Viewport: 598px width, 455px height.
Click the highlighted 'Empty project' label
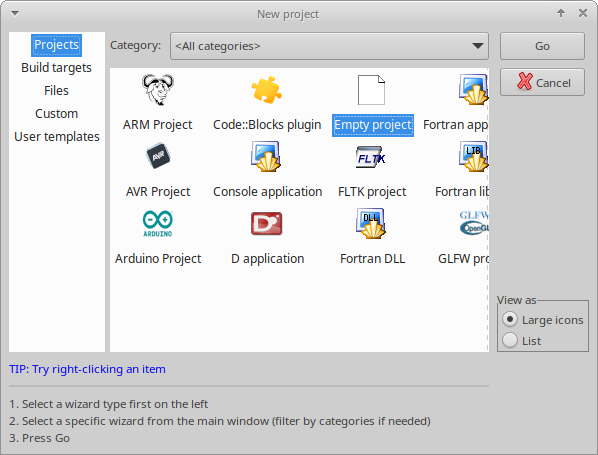373,125
